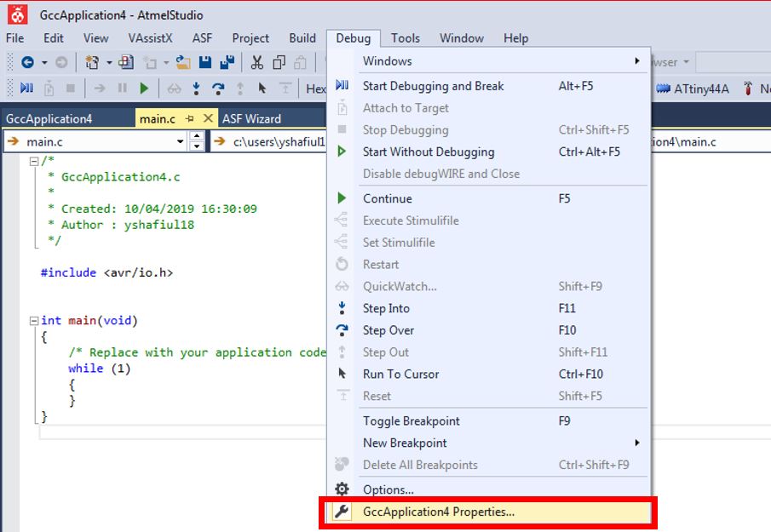The image size is (771, 532).
Task: Toggle the Hex display toolbar button
Action: click(316, 89)
